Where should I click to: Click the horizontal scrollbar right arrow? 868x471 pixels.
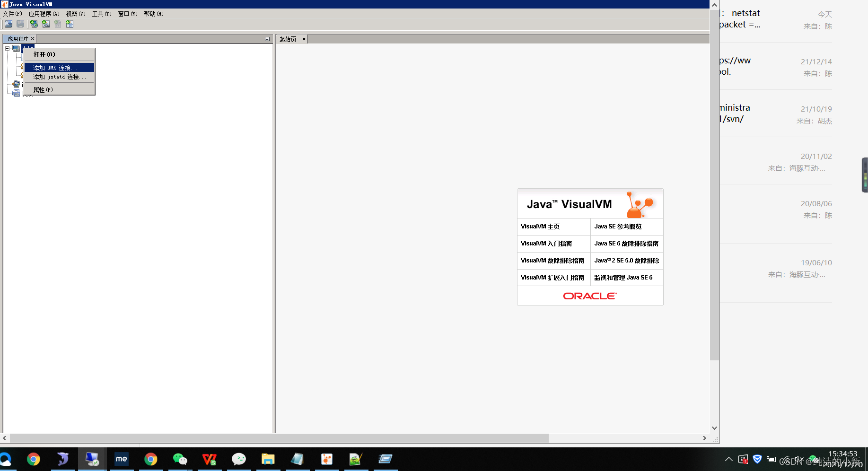(704, 438)
